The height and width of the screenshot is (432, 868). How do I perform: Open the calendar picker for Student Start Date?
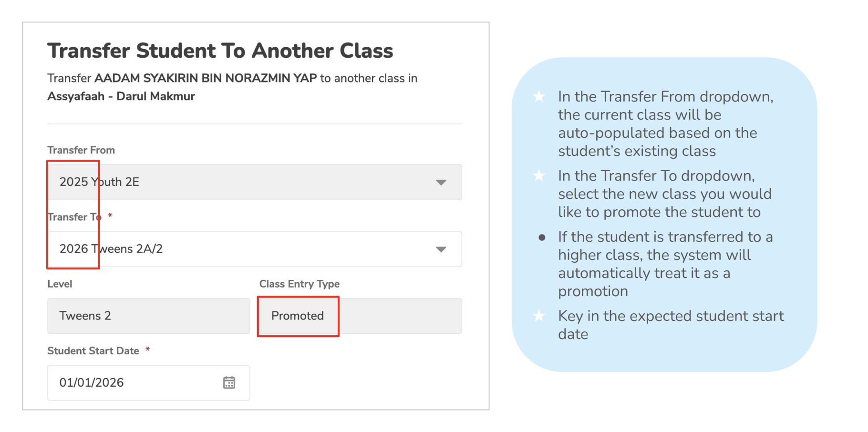229,382
